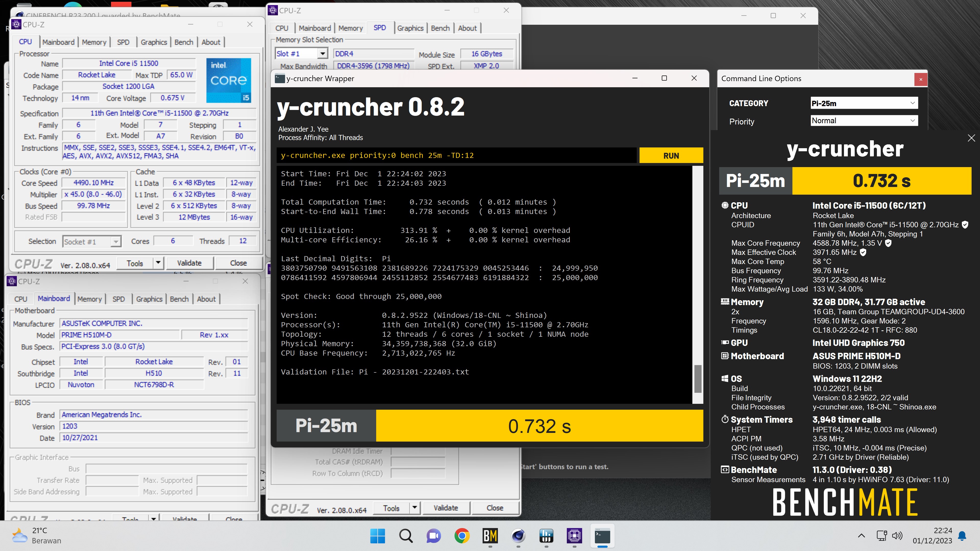
Task: Open the Chat taskbar app
Action: click(433, 536)
